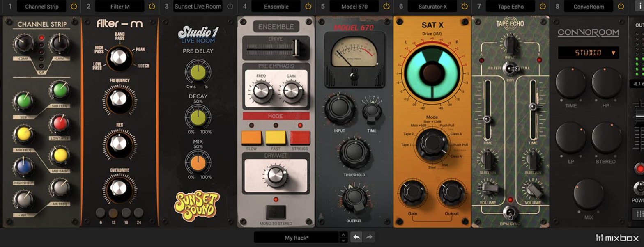Click the Ensemble DRY/WET knob
Image resolution: width=644 pixels, height=247 pixels.
tap(276, 175)
